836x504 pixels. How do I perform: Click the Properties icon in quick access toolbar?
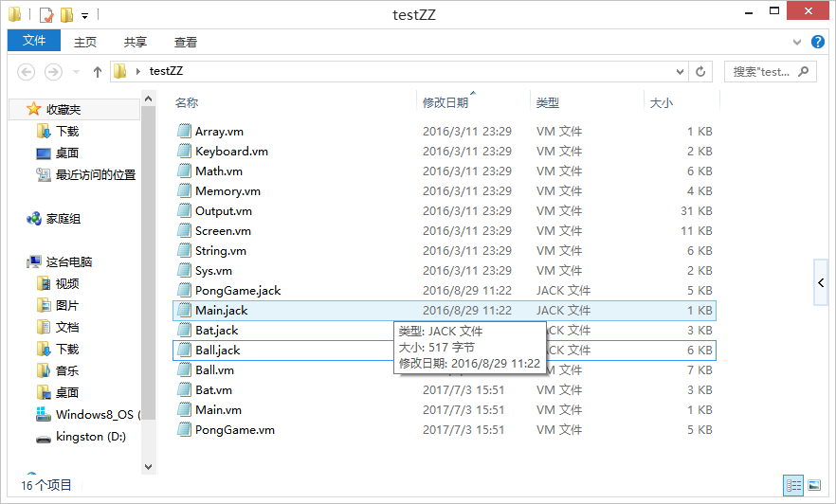[x=45, y=15]
